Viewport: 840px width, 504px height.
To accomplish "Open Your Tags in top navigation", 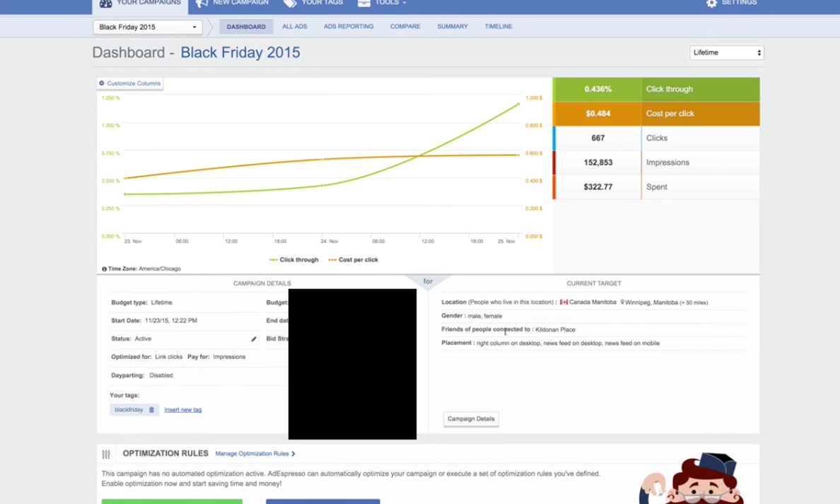I will [x=313, y=4].
